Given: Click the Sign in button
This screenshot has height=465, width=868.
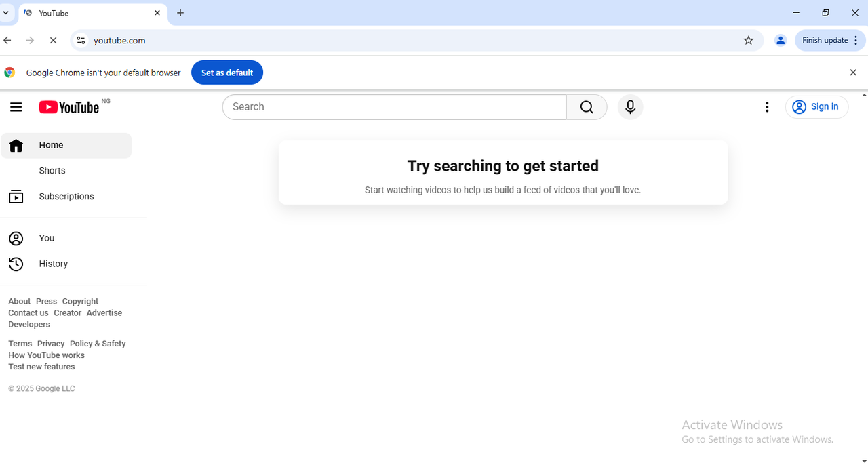Looking at the screenshot, I should click(x=816, y=107).
